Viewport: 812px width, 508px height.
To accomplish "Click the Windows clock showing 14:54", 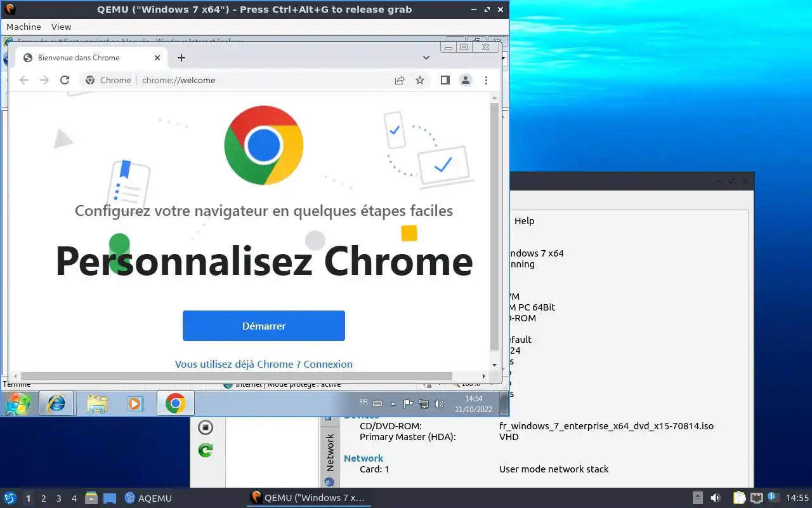I will tap(474, 404).
